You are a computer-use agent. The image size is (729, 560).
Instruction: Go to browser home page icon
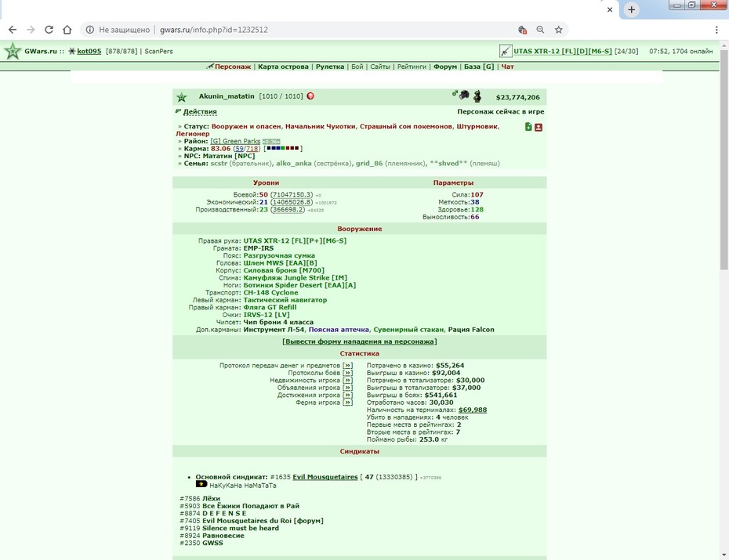(x=67, y=30)
